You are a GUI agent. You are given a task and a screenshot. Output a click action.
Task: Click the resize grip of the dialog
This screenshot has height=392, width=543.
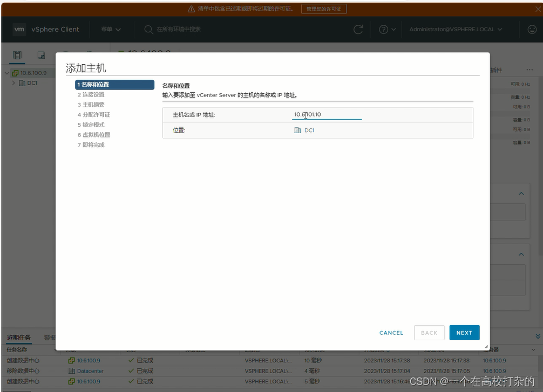(486, 347)
